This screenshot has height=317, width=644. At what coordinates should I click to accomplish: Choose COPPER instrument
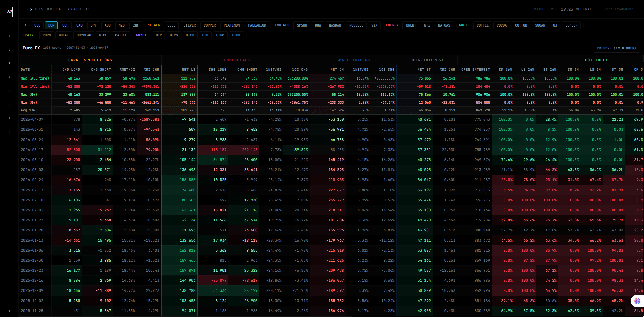(x=210, y=25)
